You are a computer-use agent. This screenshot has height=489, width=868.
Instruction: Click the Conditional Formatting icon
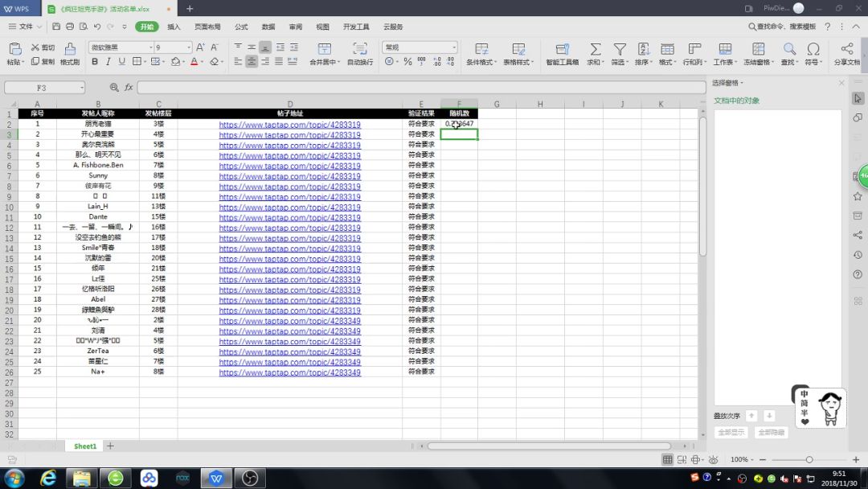click(x=481, y=49)
